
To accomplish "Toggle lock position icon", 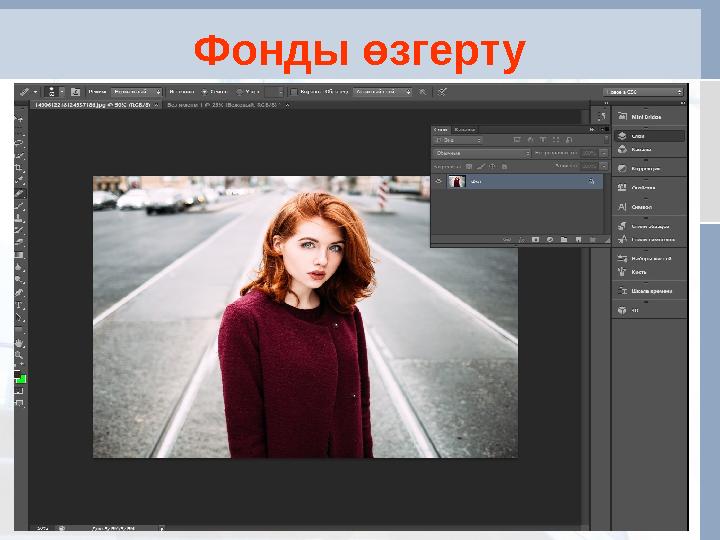I will click(492, 166).
